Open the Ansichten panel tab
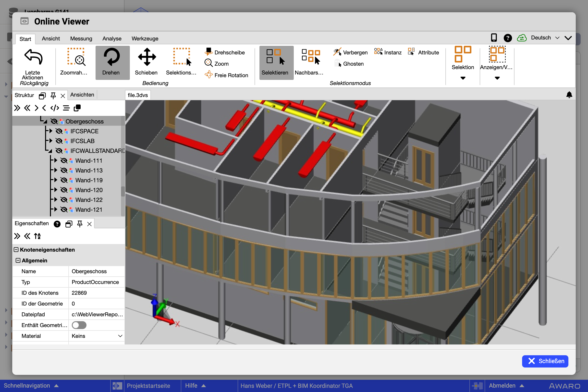Image resolution: width=588 pixels, height=392 pixels. click(82, 95)
